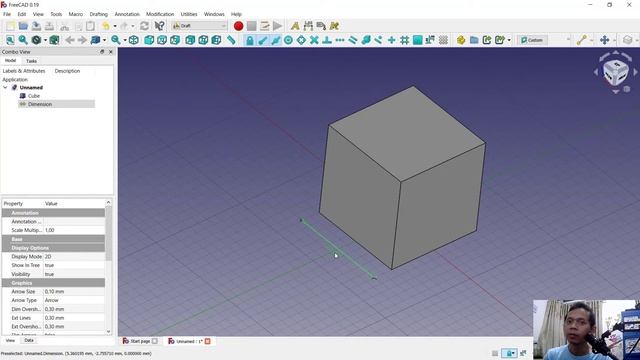Click the Open file folder icon
Image resolution: width=640 pixels, height=360 pixels.
click(x=23, y=26)
